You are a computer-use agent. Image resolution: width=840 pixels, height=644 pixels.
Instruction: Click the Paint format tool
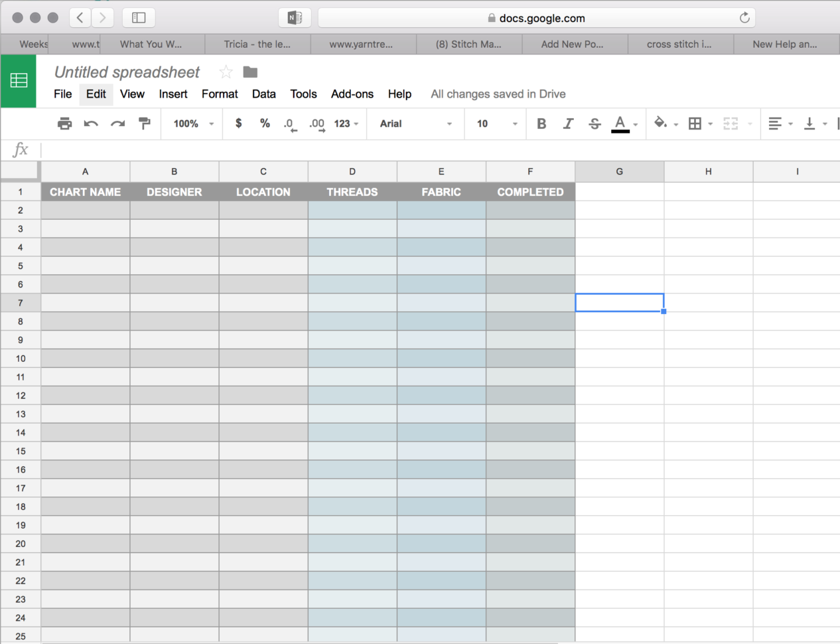(x=145, y=123)
